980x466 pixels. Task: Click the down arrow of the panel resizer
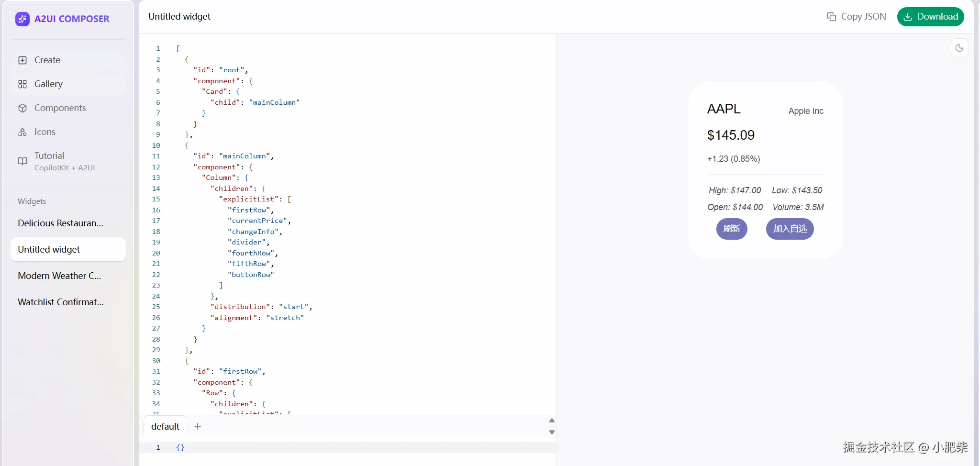[x=552, y=432]
